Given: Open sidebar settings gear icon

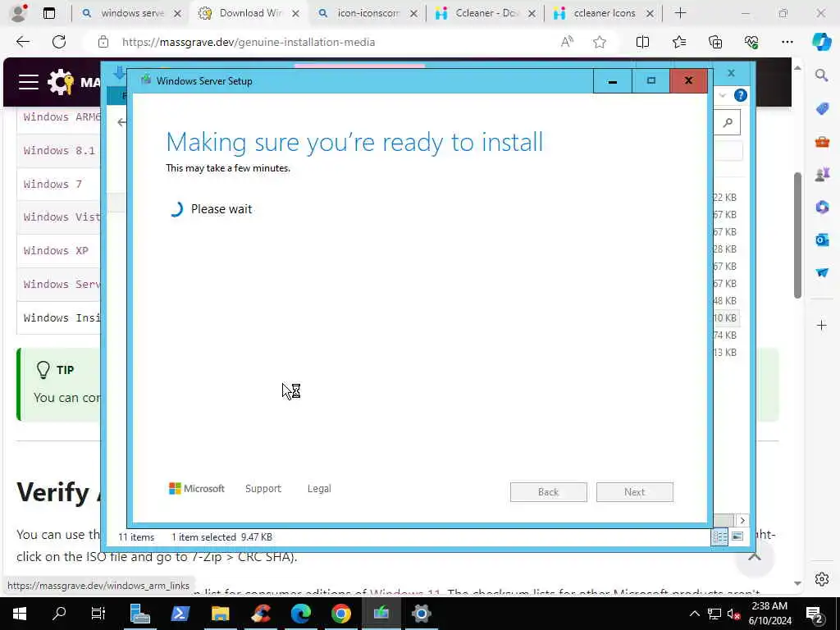Looking at the screenshot, I should pos(822,579).
